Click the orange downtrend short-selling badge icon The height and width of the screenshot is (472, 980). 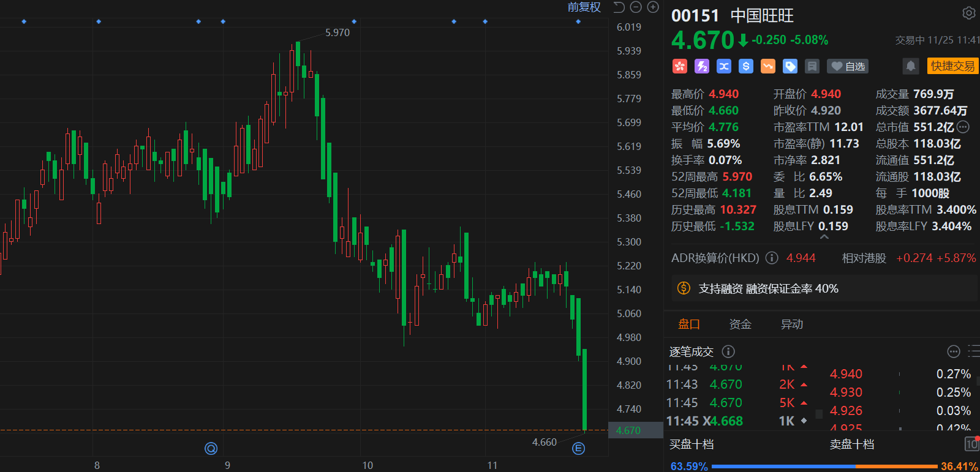[767, 66]
